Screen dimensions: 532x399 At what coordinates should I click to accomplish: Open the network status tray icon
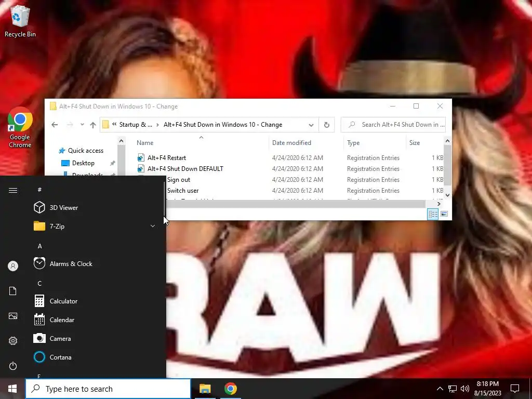[x=453, y=389]
